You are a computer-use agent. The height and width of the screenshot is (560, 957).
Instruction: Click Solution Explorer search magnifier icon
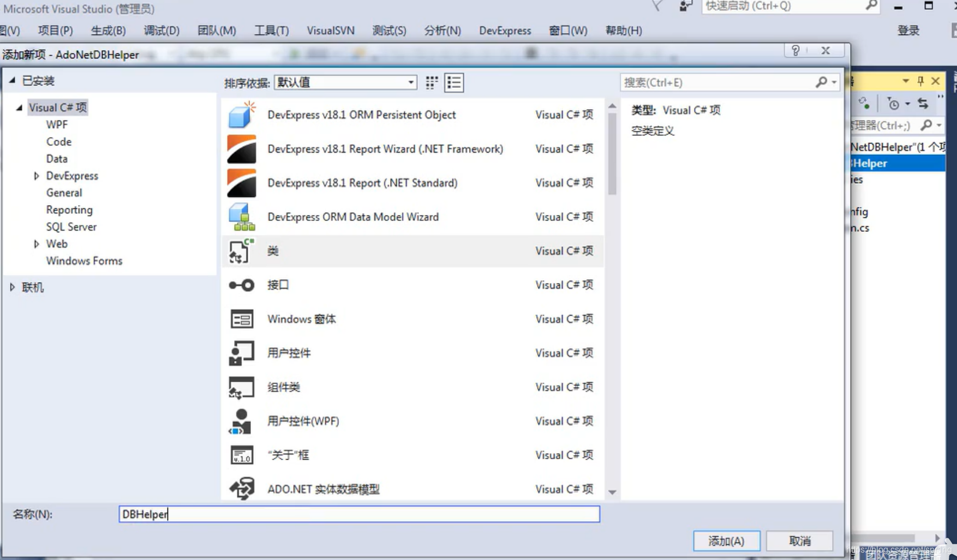[926, 125]
